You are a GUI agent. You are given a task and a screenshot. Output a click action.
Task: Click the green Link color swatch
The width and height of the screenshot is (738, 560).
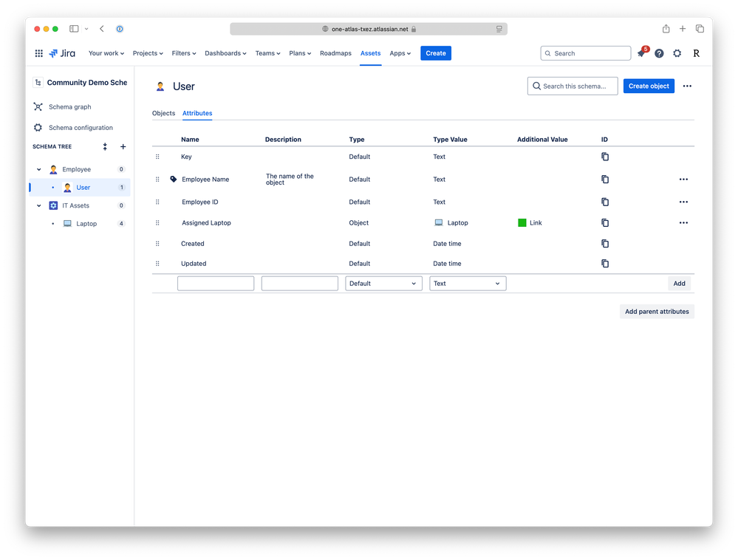(522, 222)
